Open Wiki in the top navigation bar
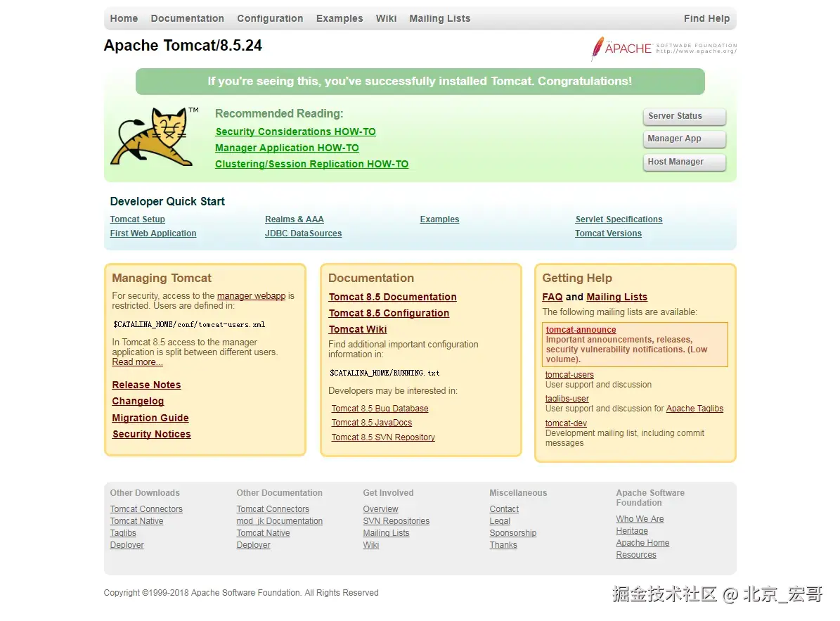The width and height of the screenshot is (840, 621). tap(386, 18)
